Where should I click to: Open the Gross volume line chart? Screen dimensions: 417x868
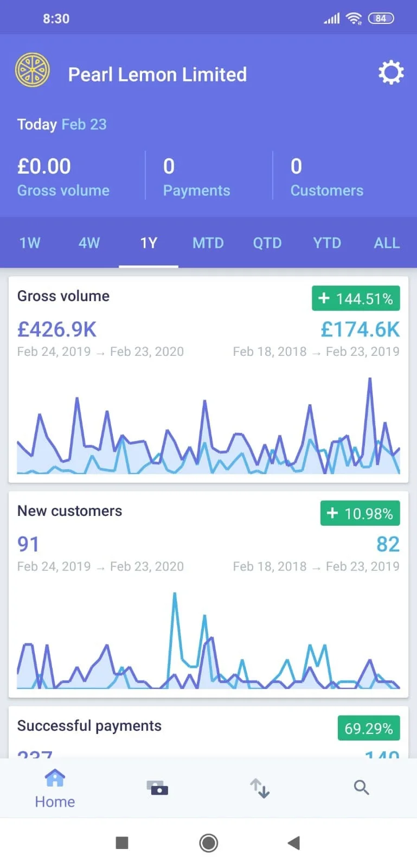point(208,426)
